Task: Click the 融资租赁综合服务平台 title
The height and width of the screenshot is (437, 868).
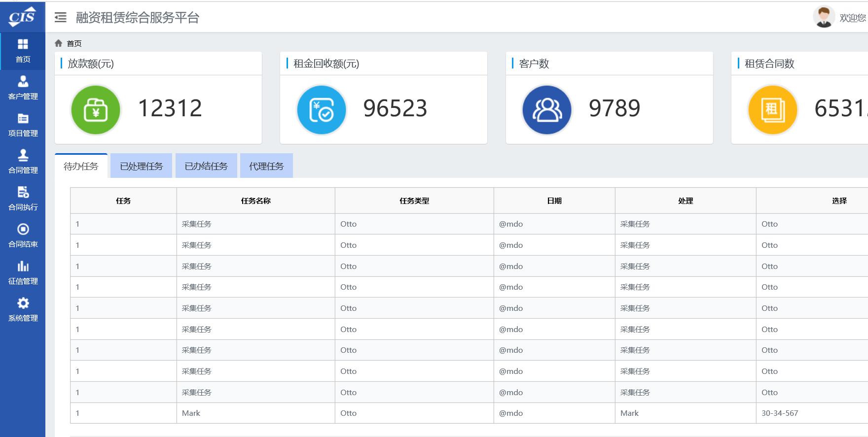Action: [138, 18]
